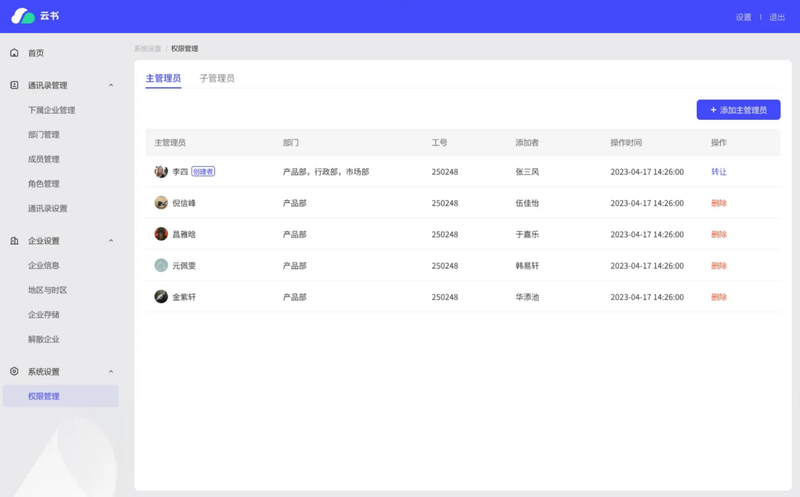This screenshot has height=497, width=800.
Task: Click the 部门 column header
Action: tap(291, 143)
